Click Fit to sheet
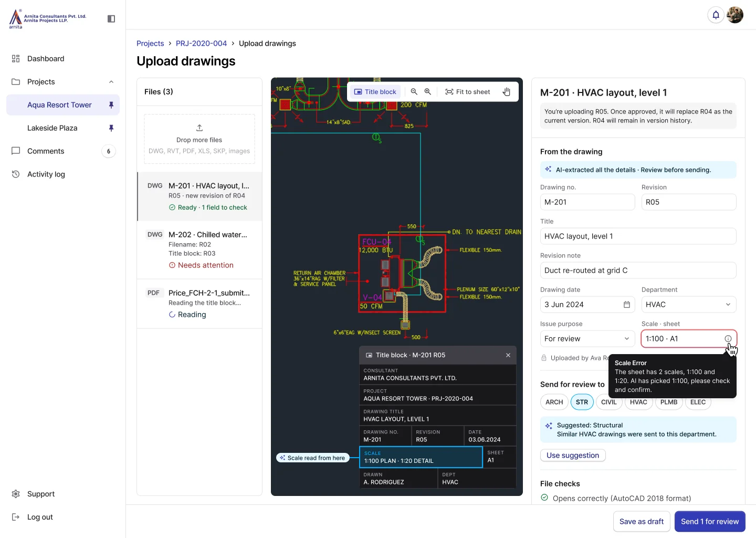Viewport: 756px width, 538px height. click(x=468, y=91)
